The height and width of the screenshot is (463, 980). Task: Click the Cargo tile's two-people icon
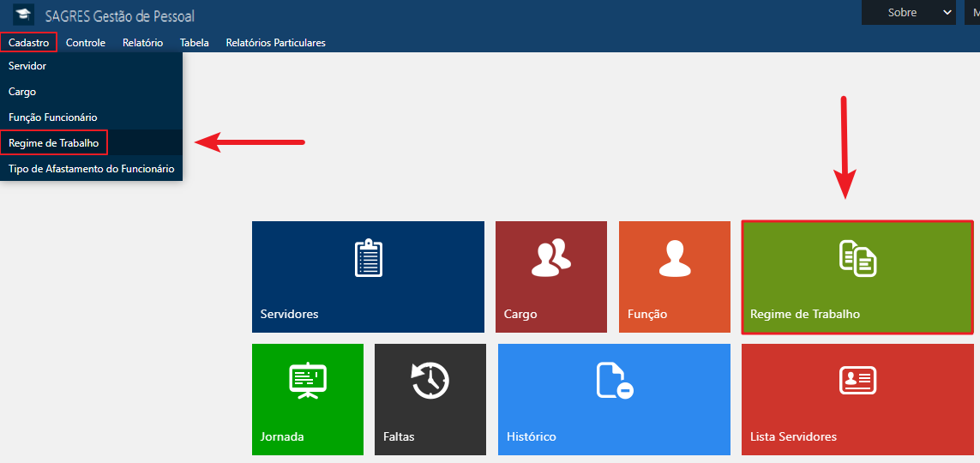click(550, 258)
